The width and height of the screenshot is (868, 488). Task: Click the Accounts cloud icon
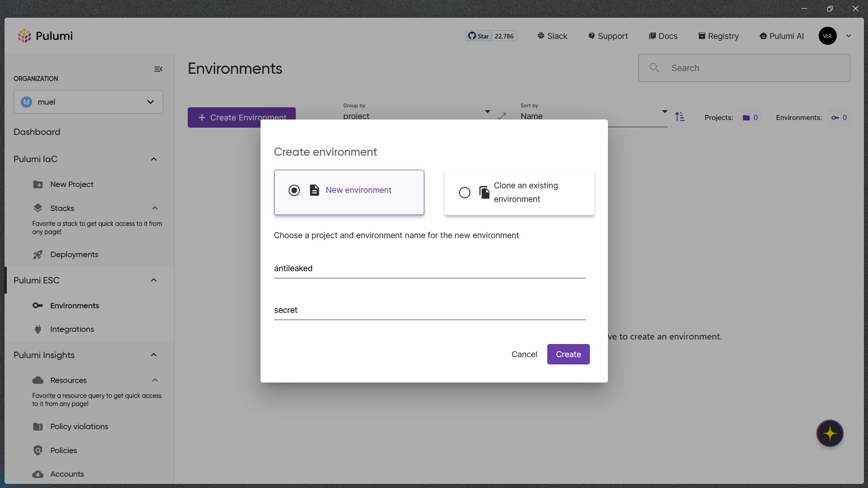tap(38, 474)
